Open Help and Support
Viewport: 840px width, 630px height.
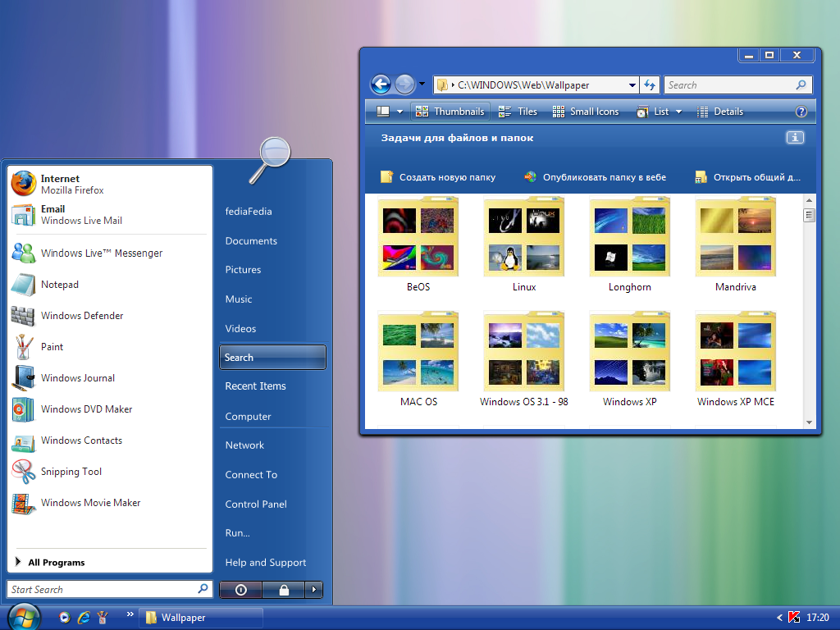point(265,563)
